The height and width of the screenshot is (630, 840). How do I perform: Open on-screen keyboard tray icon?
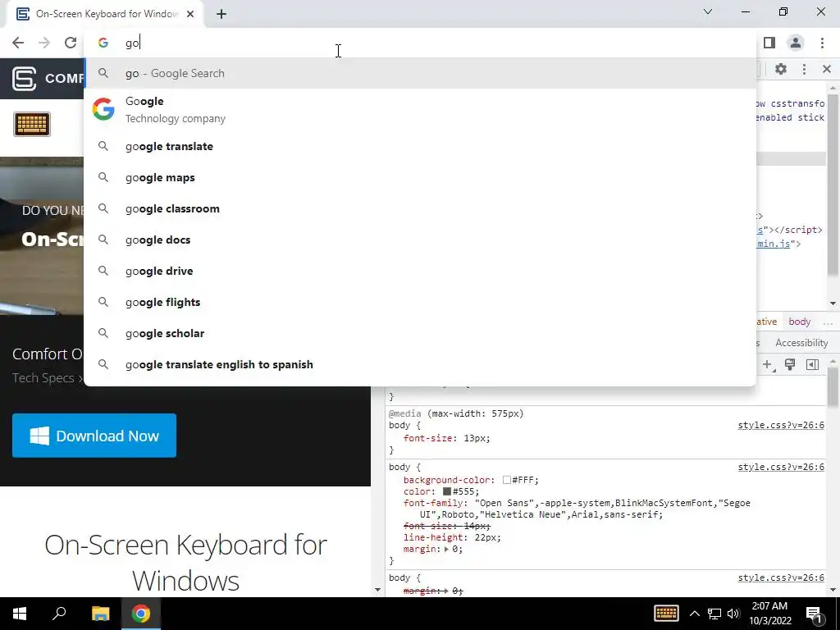click(x=666, y=614)
